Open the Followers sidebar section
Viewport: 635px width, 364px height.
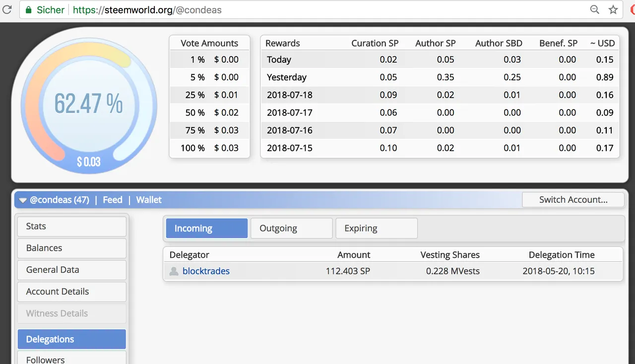pos(72,359)
